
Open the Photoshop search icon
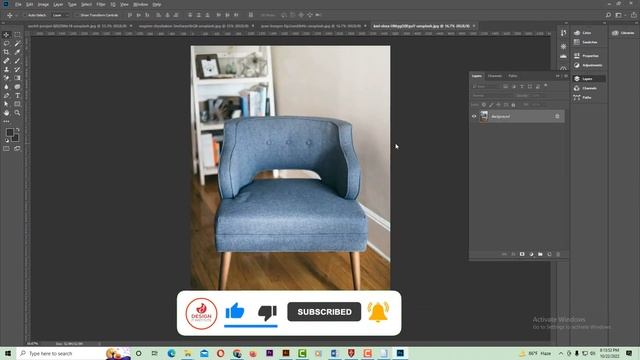[x=608, y=15]
